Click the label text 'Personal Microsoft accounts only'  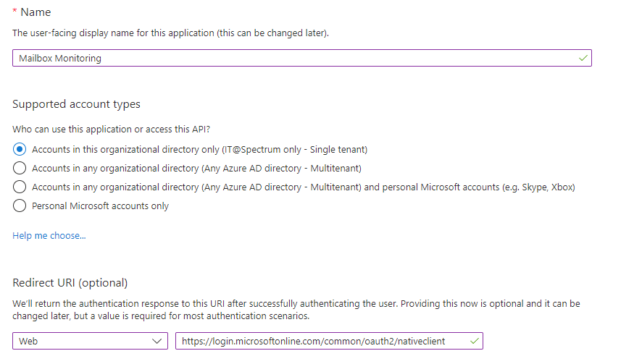tap(100, 206)
